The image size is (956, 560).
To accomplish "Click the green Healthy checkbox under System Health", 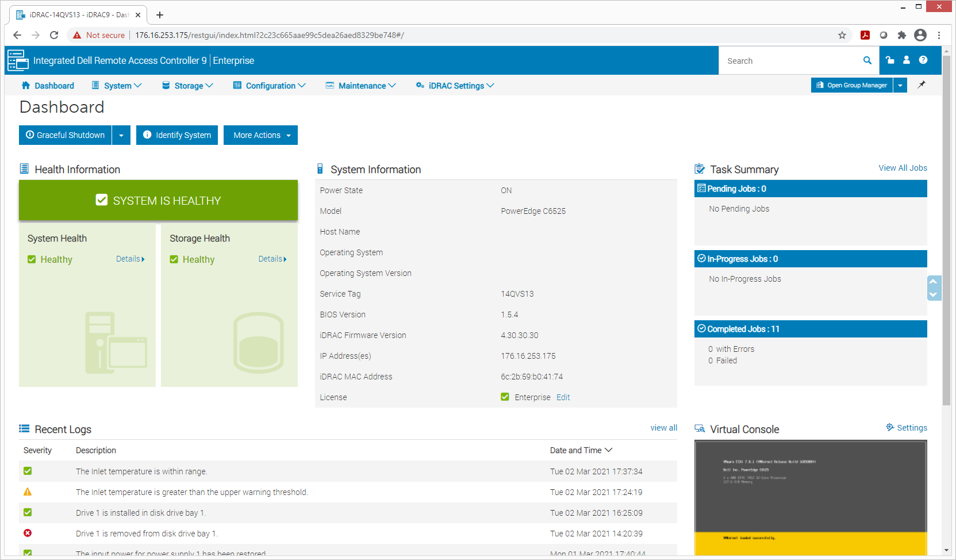I will click(x=32, y=259).
